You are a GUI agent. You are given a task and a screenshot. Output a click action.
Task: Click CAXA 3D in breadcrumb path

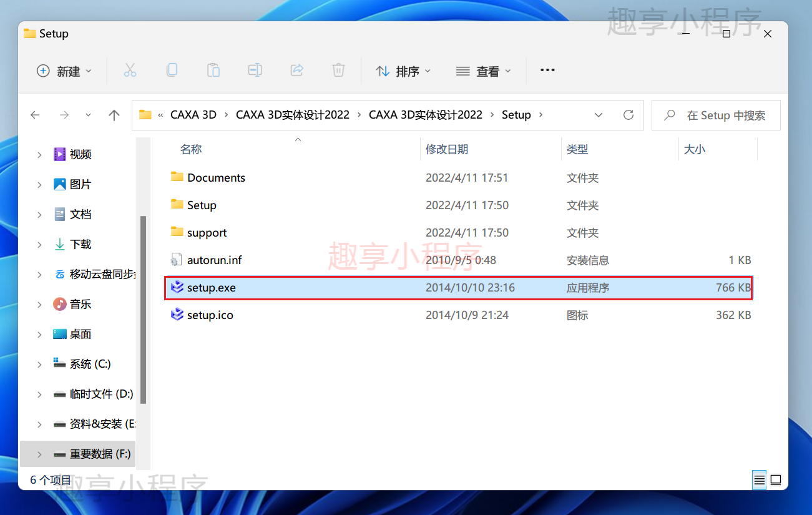tap(193, 115)
